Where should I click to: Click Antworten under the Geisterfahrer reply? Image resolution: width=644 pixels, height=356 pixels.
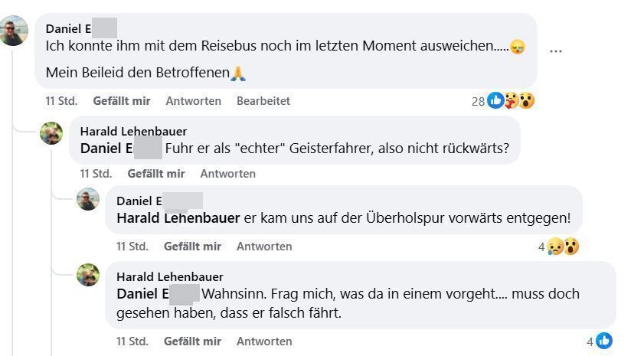click(227, 174)
